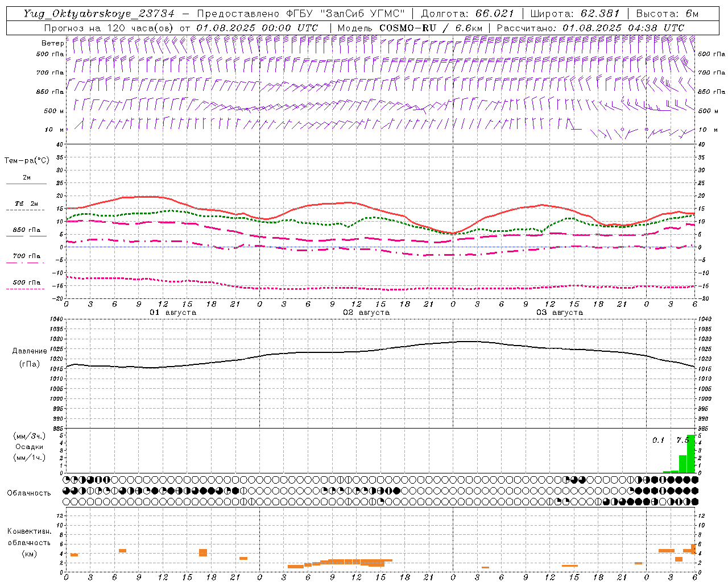Click the 'Облачность' cloudiness label
Screen dimensions: 728x582
click(x=29, y=493)
